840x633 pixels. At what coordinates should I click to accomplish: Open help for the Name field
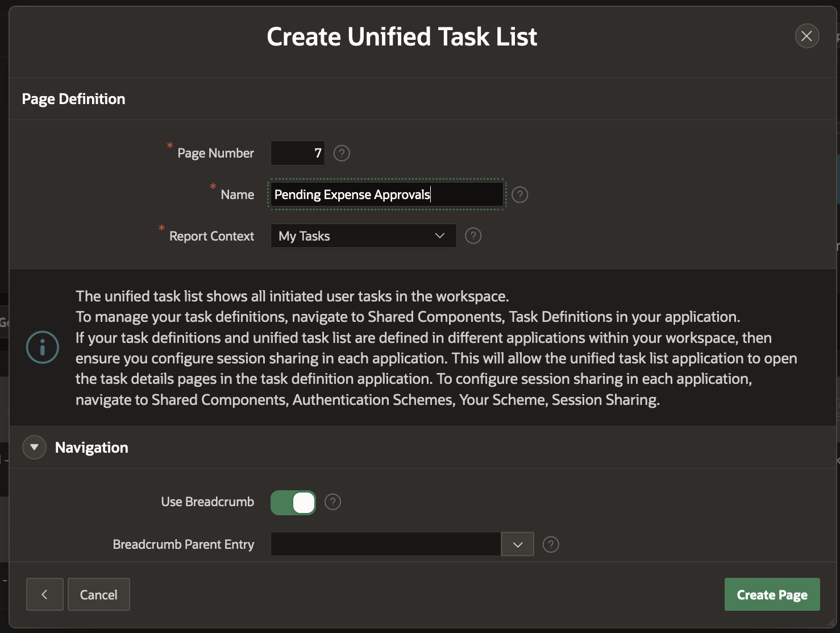[x=519, y=195]
